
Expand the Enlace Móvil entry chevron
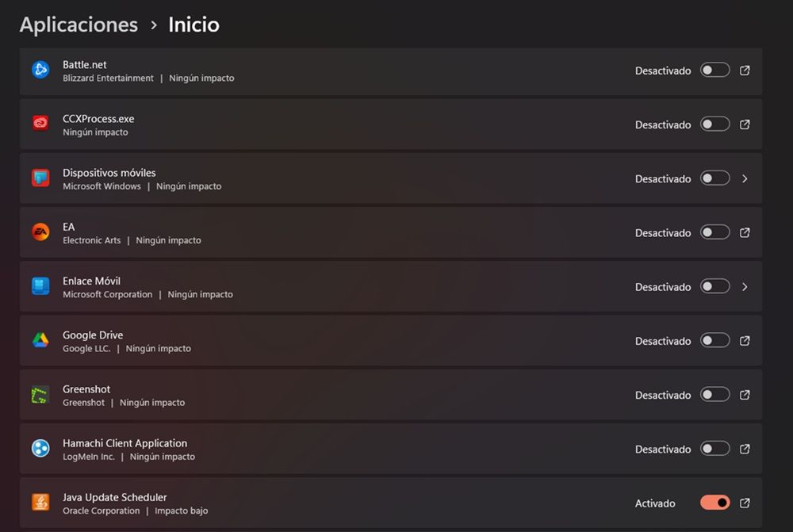(x=745, y=286)
